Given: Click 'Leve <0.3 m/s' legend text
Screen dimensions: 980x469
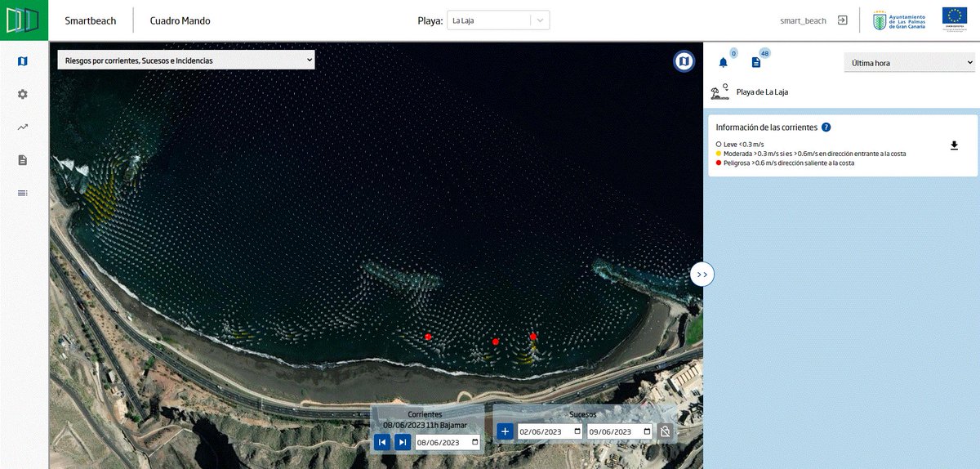Looking at the screenshot, I should pyautogui.click(x=743, y=144).
